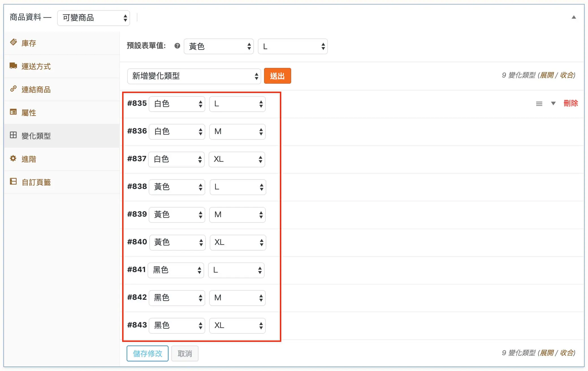
Task: Open the size dropdown for variation #839
Action: pyautogui.click(x=237, y=215)
